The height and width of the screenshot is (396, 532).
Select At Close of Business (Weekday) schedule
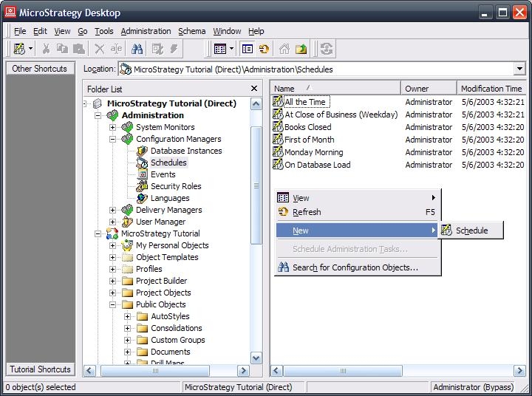pyautogui.click(x=341, y=115)
